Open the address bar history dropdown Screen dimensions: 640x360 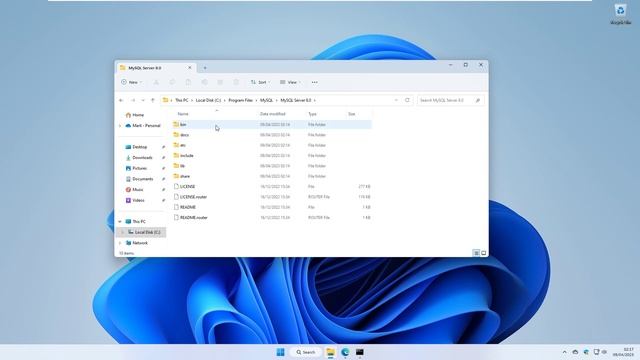pos(396,100)
